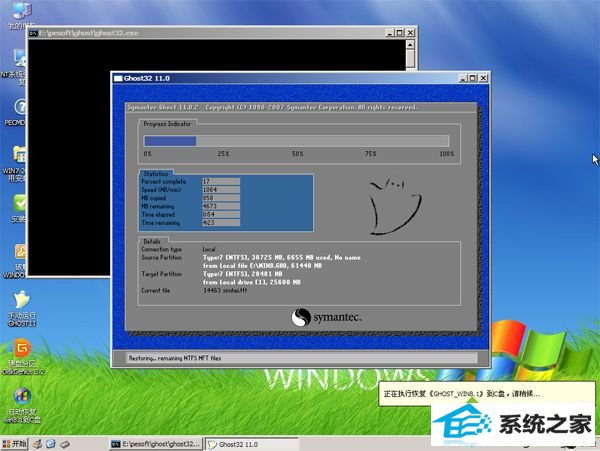This screenshot has height=451, width=600.
Task: Click the Time remaining value 4:23
Action: (x=221, y=223)
